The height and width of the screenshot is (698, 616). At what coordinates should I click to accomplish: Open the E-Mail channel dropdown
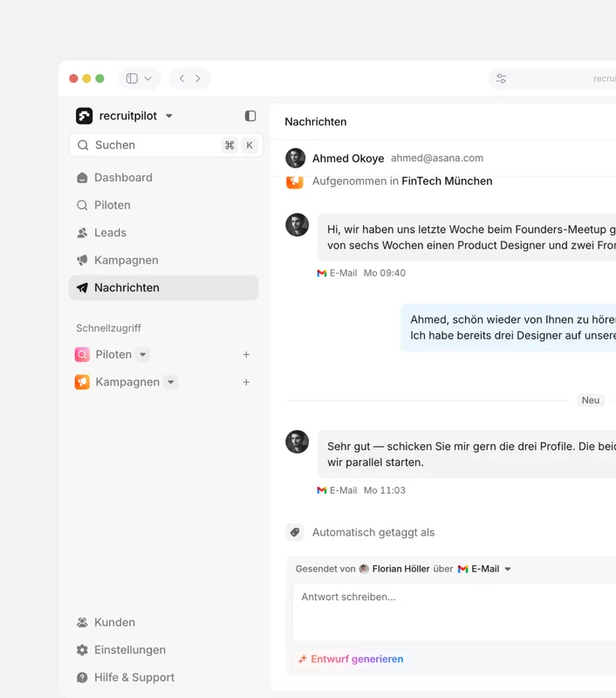coord(485,569)
